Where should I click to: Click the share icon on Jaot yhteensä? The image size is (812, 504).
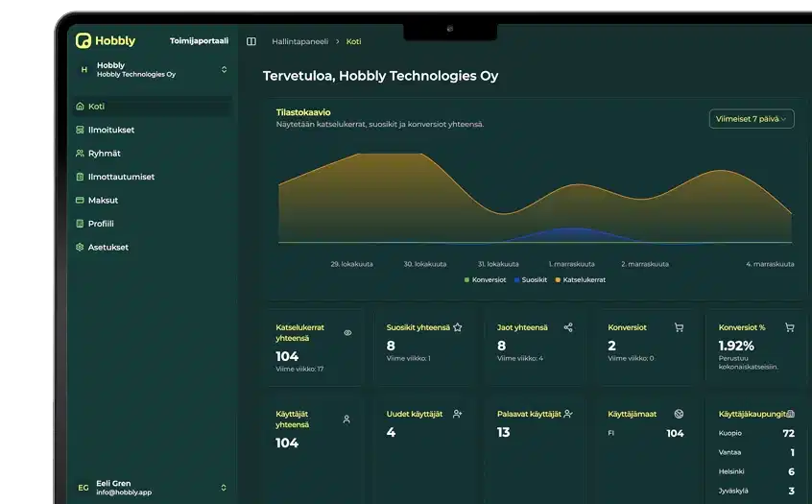pos(568,327)
